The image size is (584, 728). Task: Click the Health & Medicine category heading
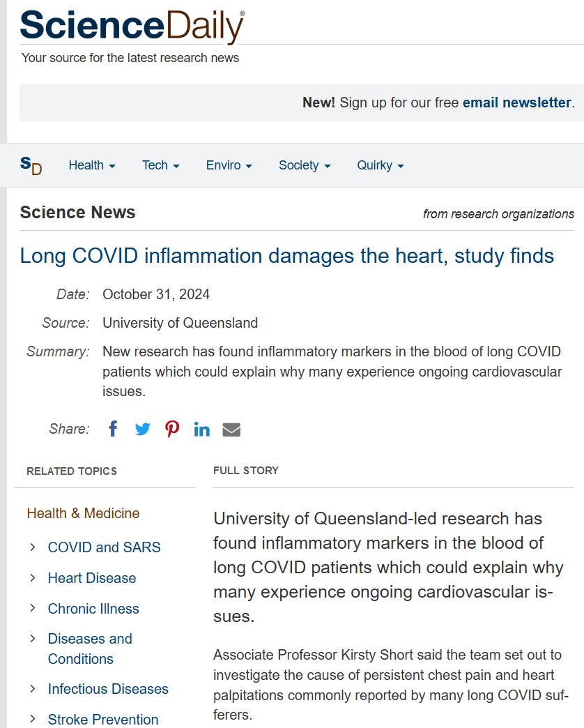[83, 513]
